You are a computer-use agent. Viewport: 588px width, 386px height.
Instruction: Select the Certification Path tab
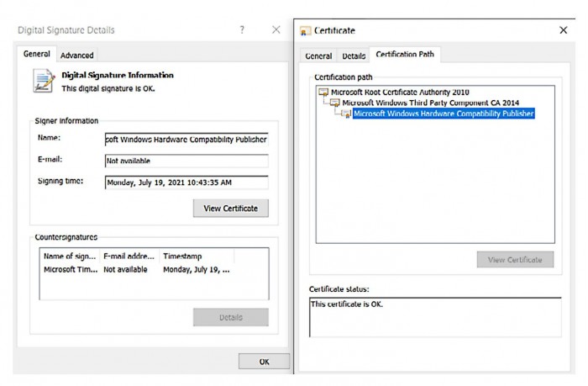[405, 56]
